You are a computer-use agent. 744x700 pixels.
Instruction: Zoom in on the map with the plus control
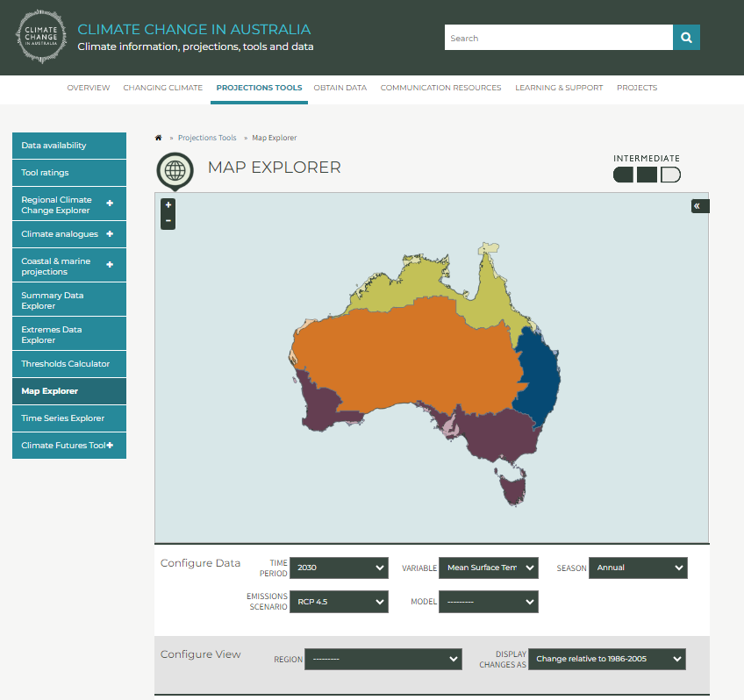coord(168,204)
